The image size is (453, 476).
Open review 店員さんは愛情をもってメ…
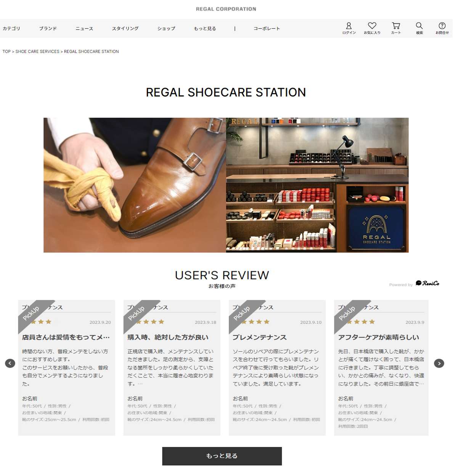[66, 337]
